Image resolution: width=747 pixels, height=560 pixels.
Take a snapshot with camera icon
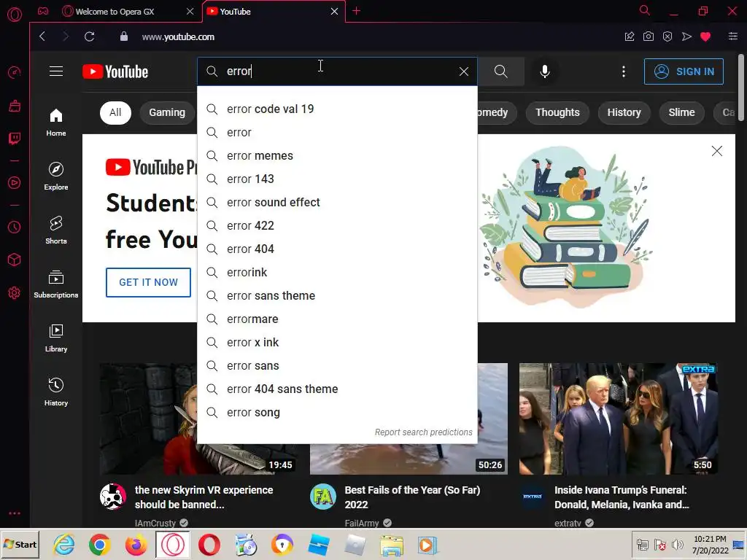[x=648, y=36]
